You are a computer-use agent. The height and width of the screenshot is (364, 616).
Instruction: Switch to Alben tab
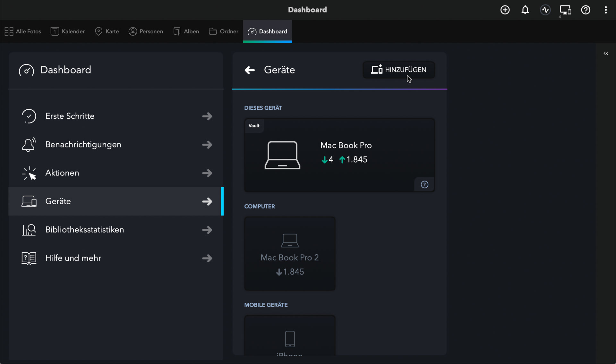click(x=186, y=31)
